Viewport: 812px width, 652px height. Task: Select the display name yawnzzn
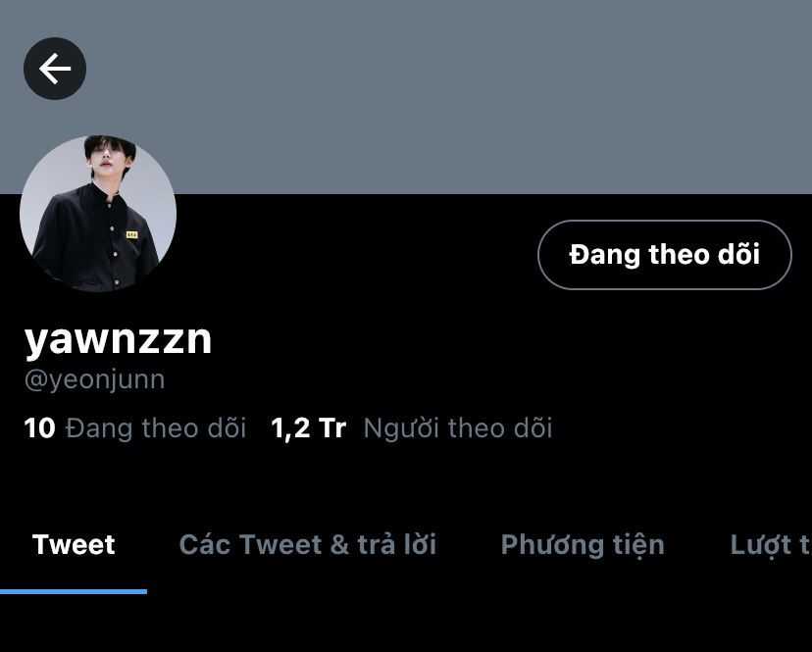click(x=118, y=340)
